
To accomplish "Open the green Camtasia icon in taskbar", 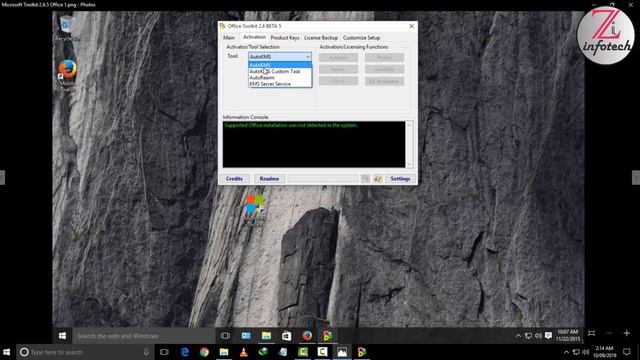I will (x=303, y=352).
